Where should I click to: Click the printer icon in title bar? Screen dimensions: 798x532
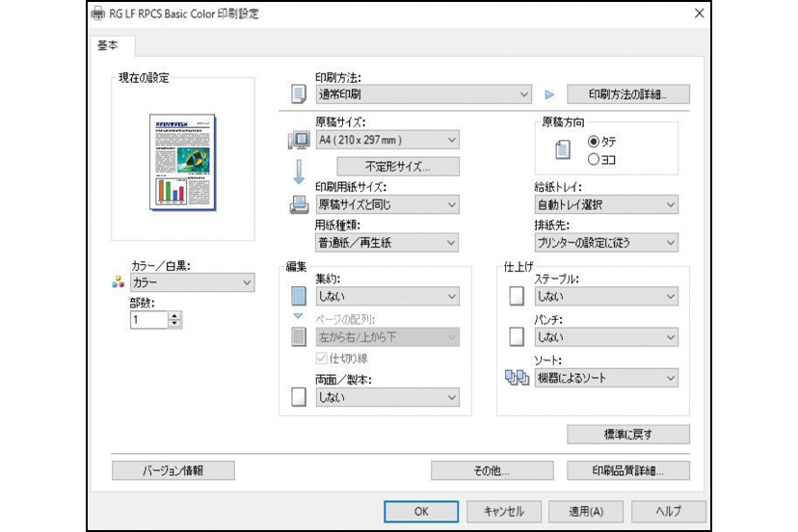pos(97,13)
